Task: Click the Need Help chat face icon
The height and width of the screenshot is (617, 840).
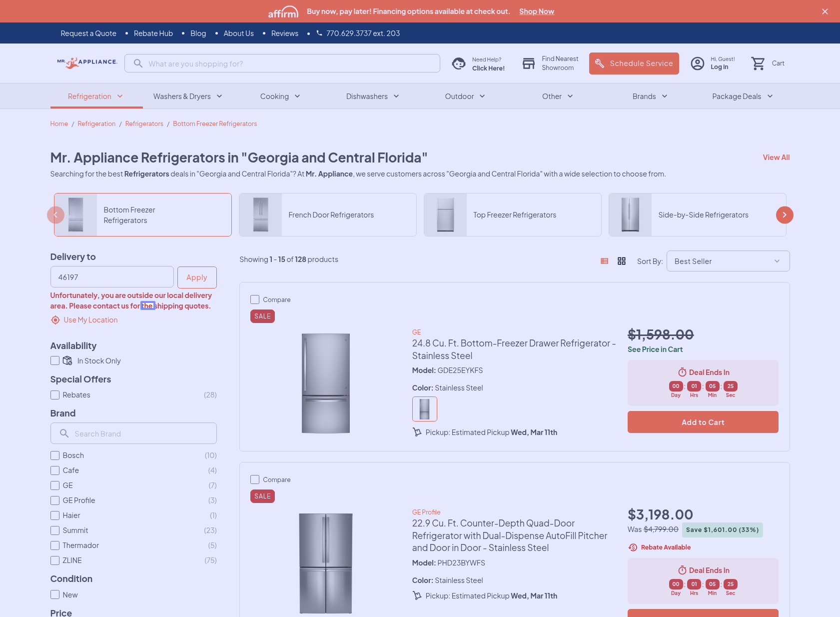Action: pos(458,63)
